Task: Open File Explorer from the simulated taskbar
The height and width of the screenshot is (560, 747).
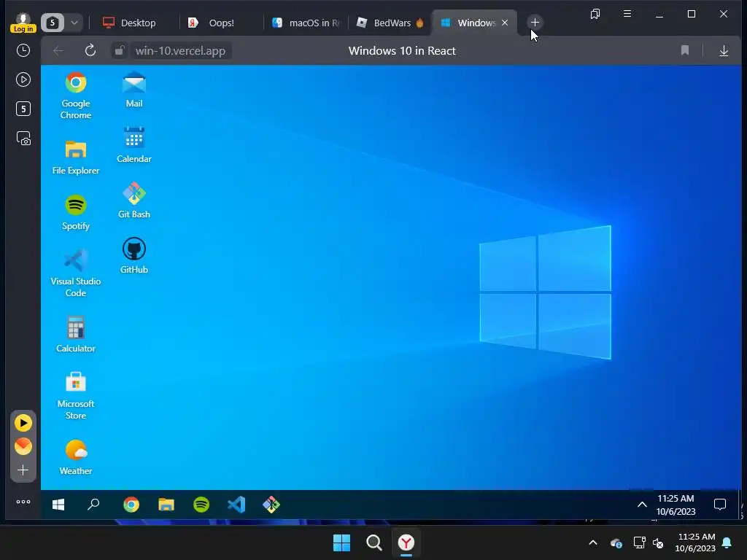Action: click(166, 505)
